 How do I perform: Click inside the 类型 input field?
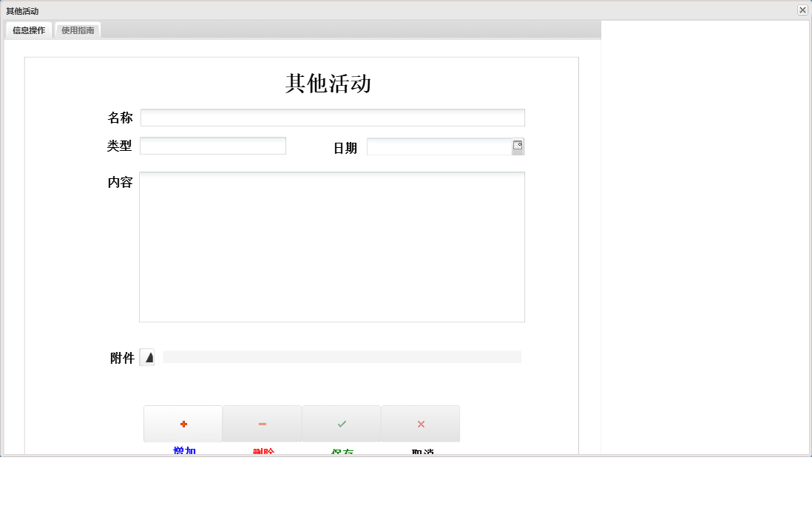[212, 145]
